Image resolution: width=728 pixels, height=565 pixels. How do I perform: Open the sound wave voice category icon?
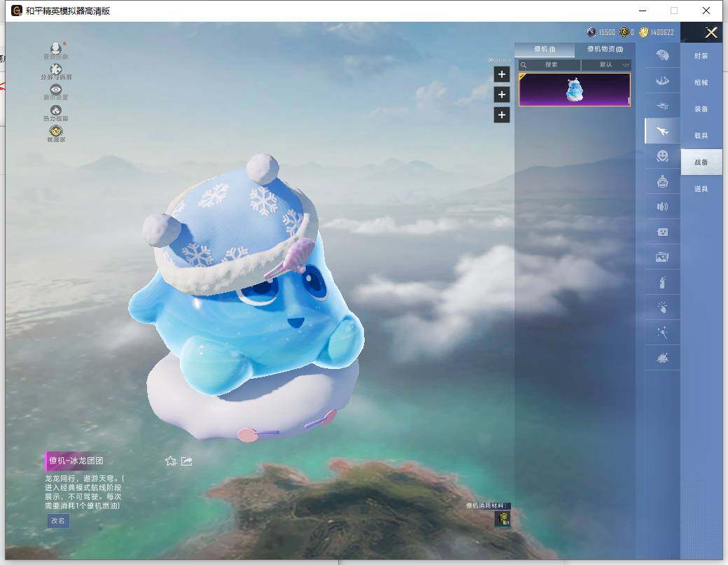point(662,207)
